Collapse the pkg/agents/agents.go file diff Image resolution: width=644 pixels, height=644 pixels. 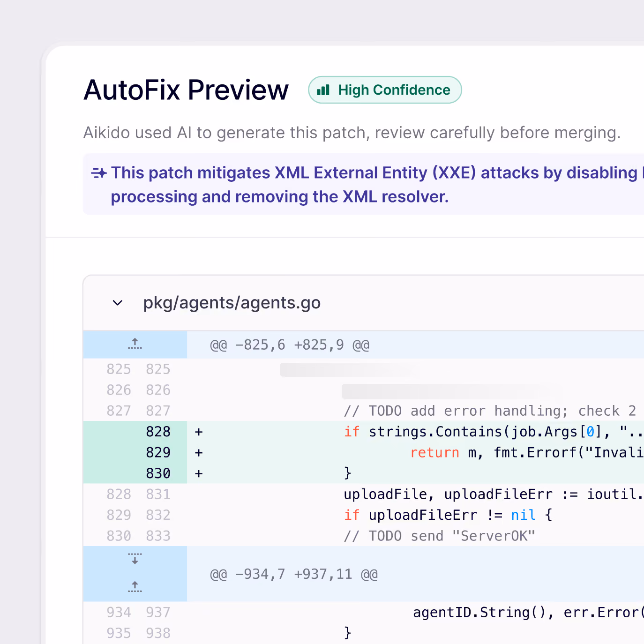(118, 303)
